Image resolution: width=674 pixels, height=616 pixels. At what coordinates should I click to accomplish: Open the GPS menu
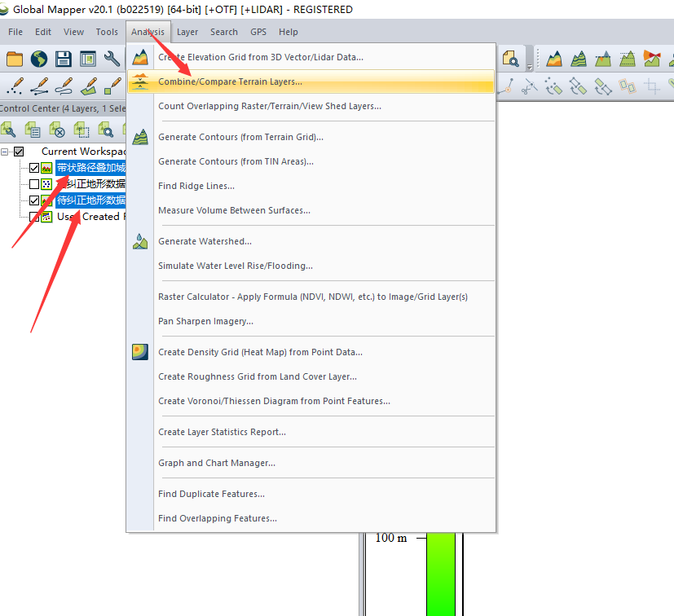[258, 32]
